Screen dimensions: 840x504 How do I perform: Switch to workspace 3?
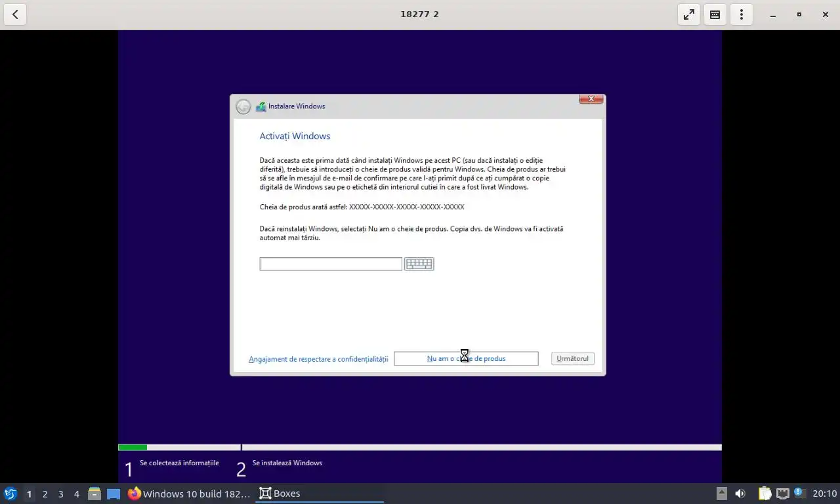click(x=60, y=493)
